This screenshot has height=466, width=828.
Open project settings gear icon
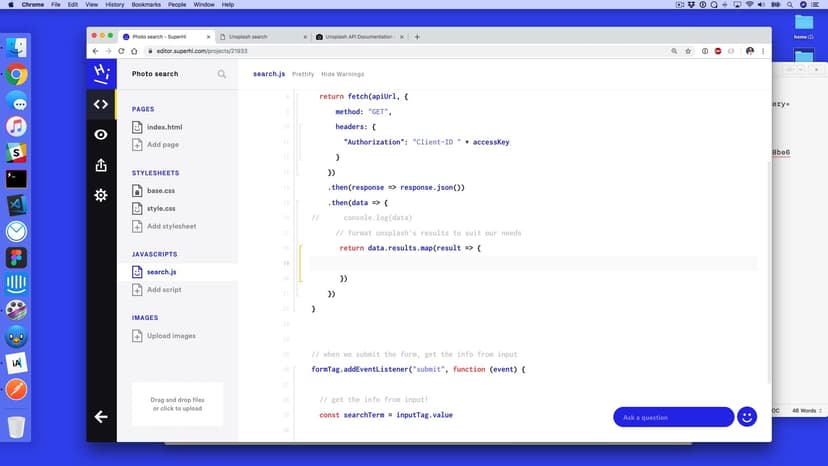tap(101, 195)
